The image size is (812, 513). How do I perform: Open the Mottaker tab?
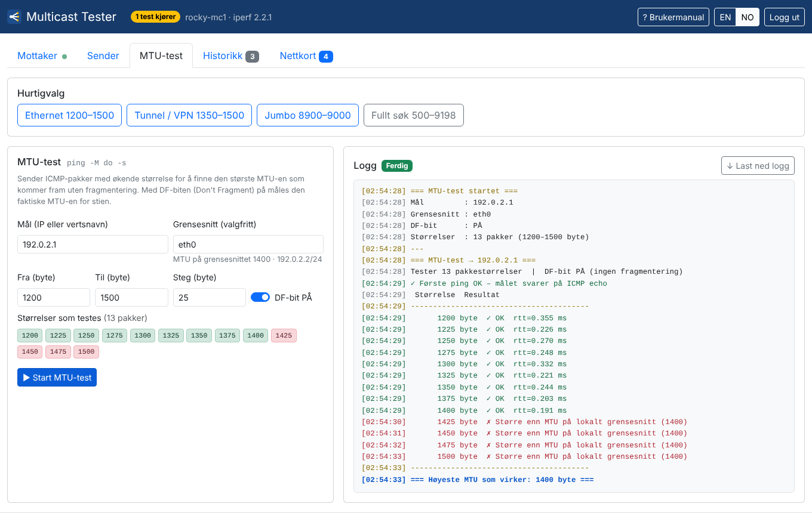click(x=42, y=56)
